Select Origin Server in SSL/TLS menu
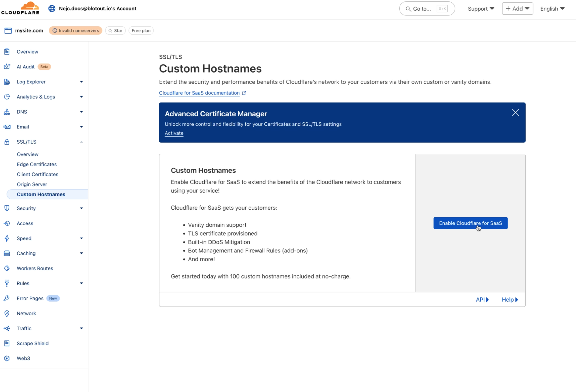Screen dimensions: 576x392 tap(32, 184)
